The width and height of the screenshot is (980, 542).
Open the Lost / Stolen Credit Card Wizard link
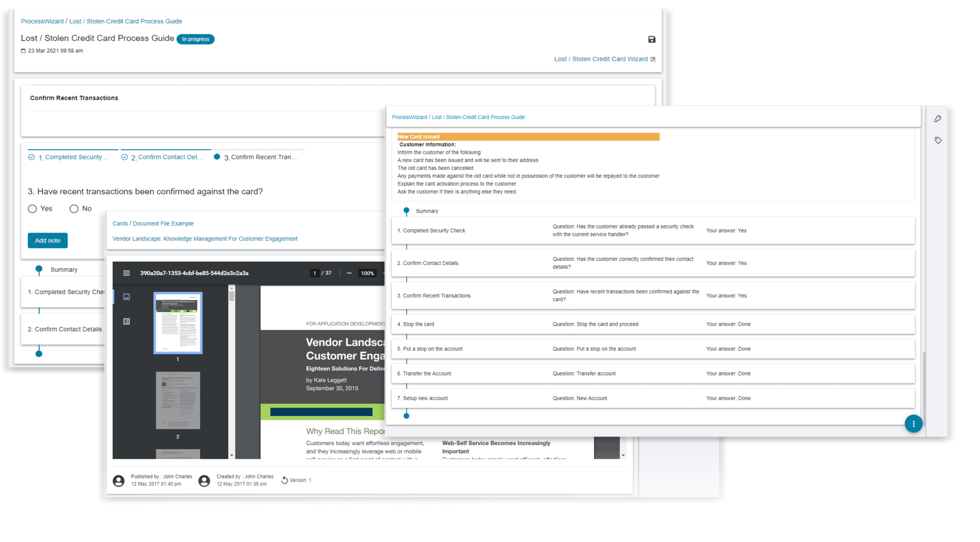[601, 59]
